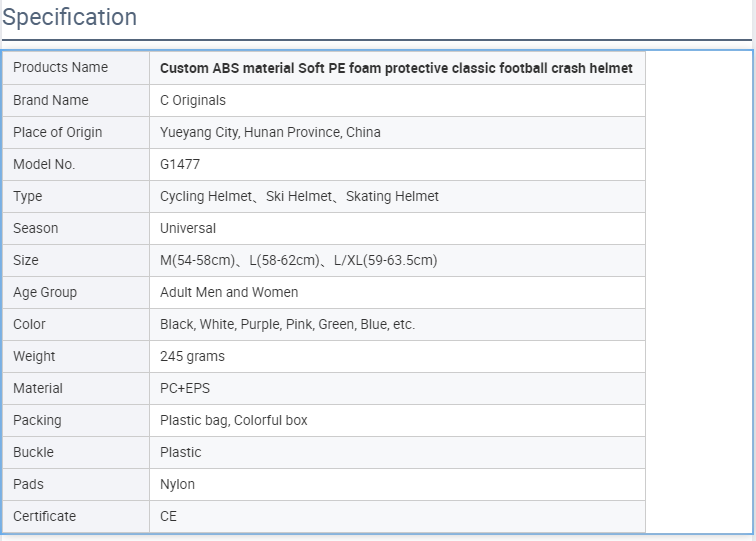Screen dimensions: 756x541
Task: Select the PC+EPS material cell
Action: pyautogui.click(x=397, y=389)
